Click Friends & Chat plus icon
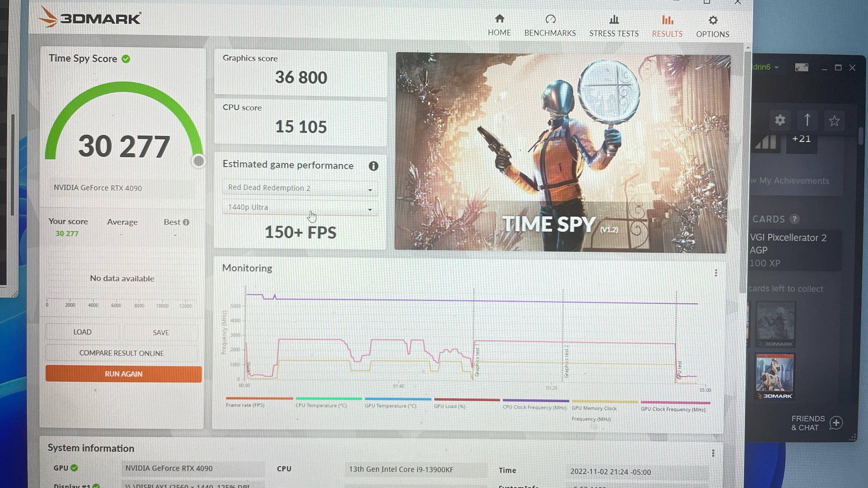The image size is (868, 488). [836, 423]
